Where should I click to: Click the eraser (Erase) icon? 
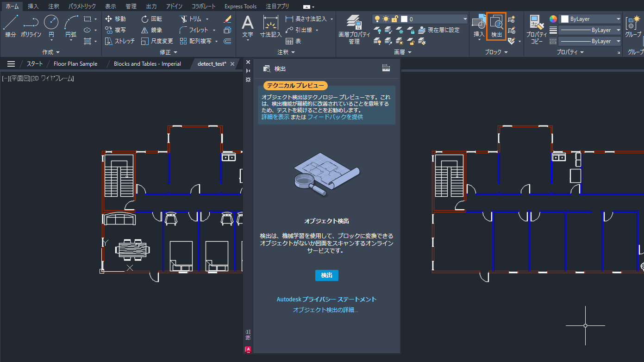(227, 19)
